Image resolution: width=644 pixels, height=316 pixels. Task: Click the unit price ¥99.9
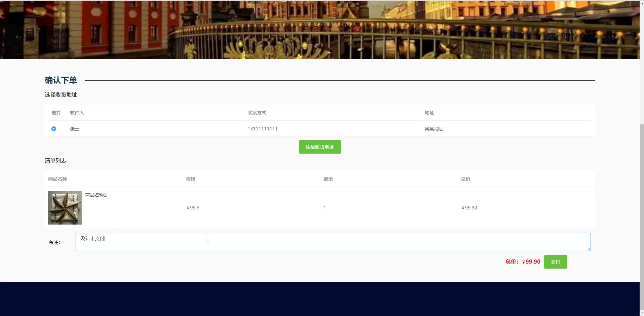[193, 208]
